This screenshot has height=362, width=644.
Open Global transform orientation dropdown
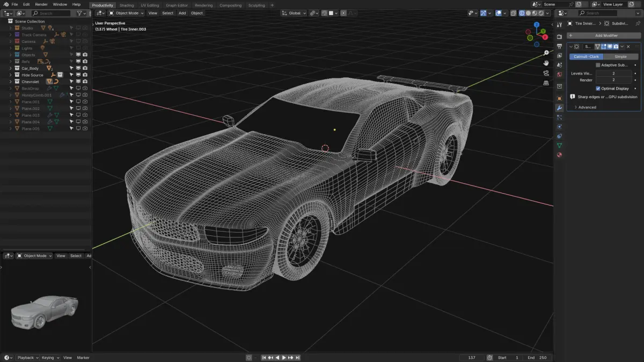point(295,13)
